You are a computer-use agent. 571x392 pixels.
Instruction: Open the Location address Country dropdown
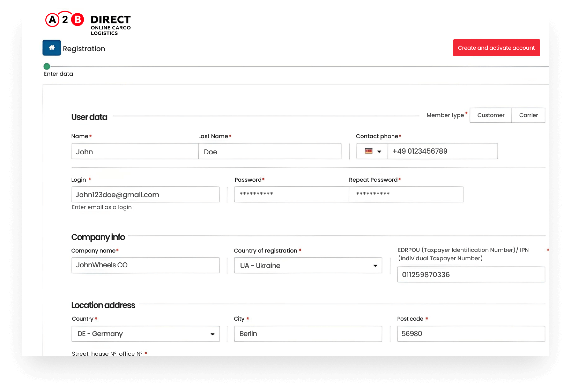click(x=146, y=334)
